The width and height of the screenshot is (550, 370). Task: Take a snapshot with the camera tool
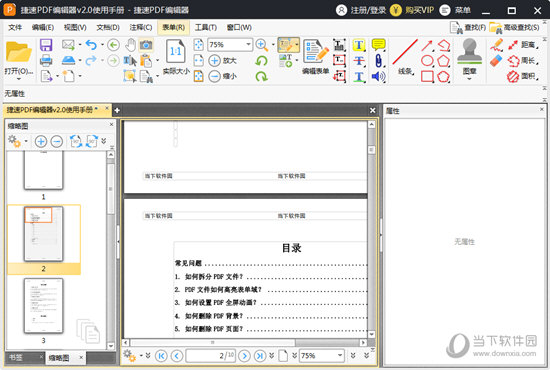click(146, 45)
